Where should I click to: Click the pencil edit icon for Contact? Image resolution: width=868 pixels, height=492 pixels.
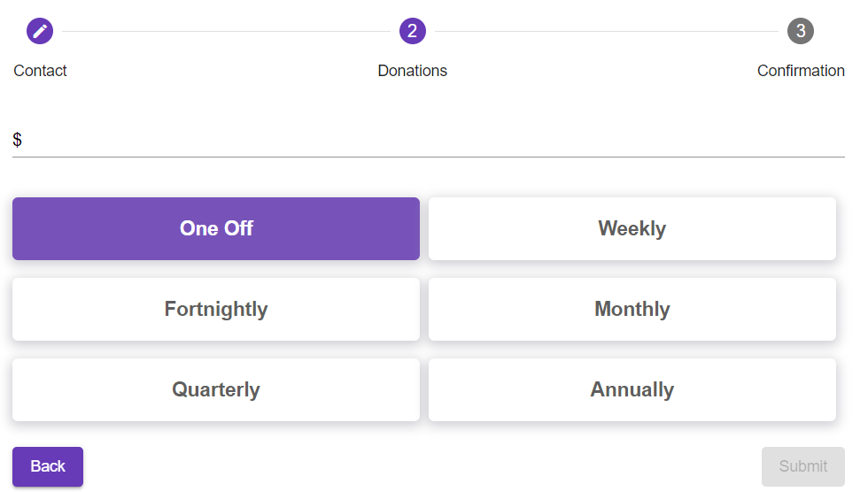40,31
